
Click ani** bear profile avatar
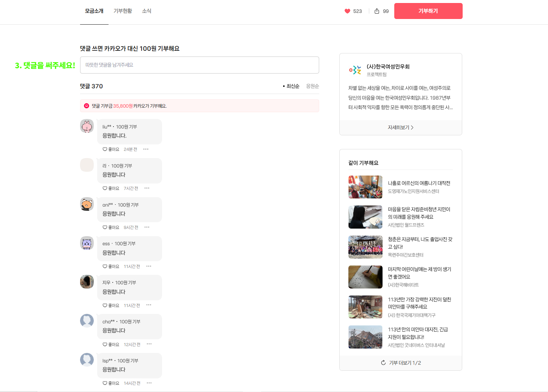(x=87, y=204)
